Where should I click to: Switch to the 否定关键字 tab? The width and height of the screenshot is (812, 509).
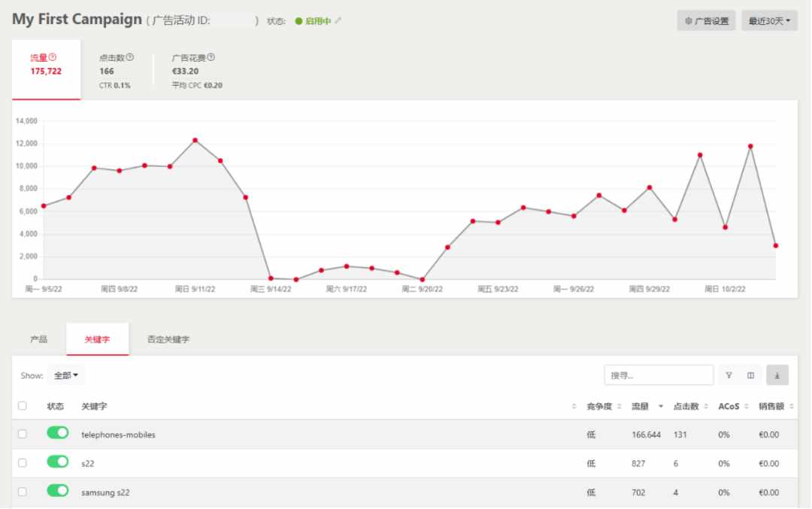(x=168, y=339)
